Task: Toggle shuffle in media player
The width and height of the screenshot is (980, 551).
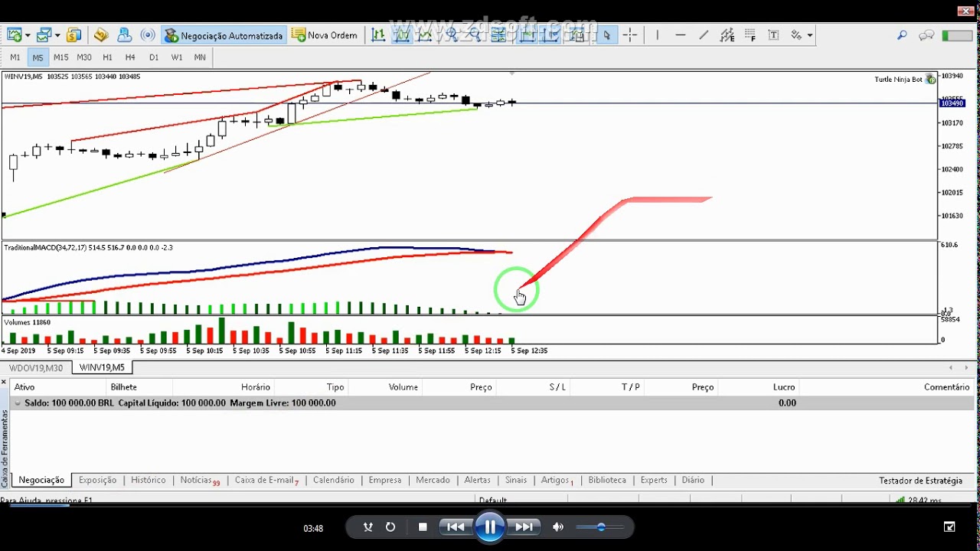Action: click(368, 527)
